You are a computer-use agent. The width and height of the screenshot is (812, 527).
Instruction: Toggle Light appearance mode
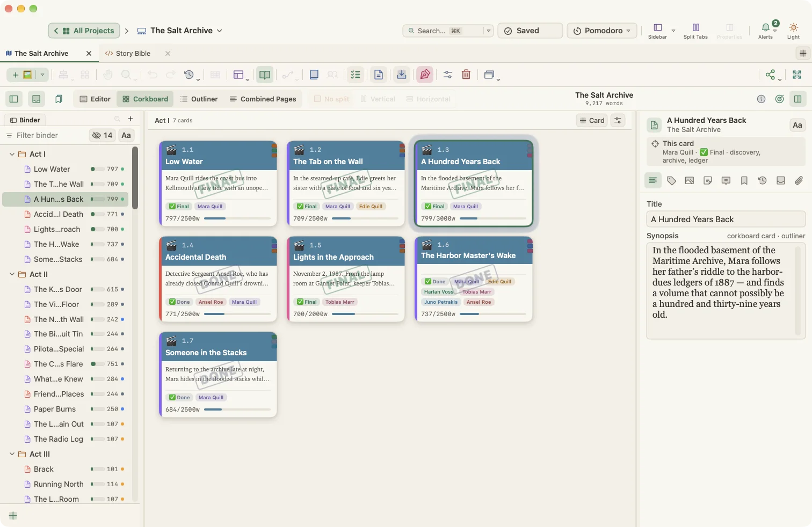pyautogui.click(x=794, y=31)
